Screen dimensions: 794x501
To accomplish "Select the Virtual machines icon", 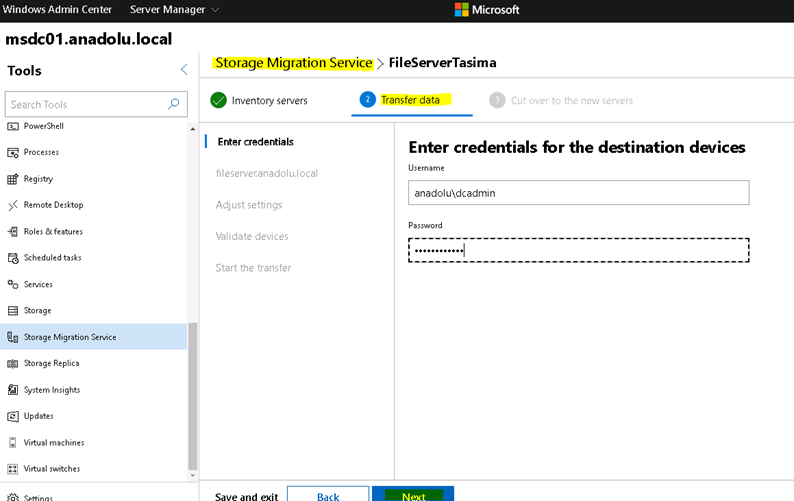I will tap(13, 443).
